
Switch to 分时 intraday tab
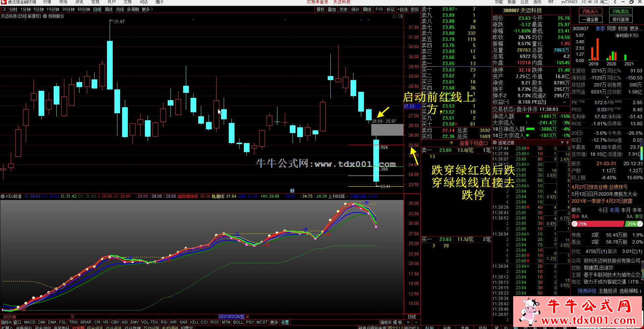tap(13, 9)
